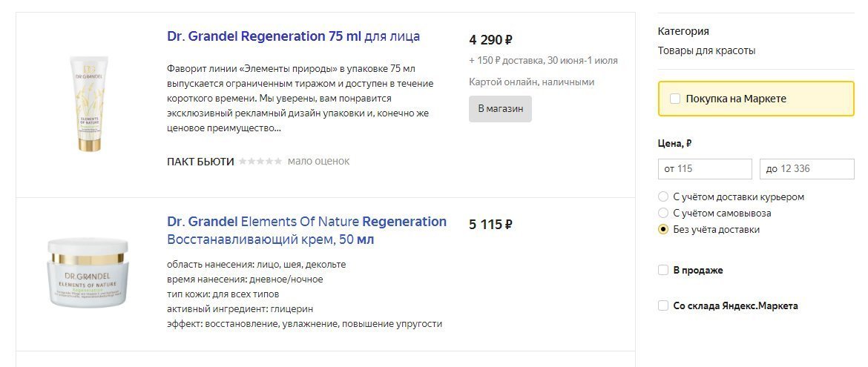Click the first product description text
Screen dimensions: 868x367
[300, 98]
